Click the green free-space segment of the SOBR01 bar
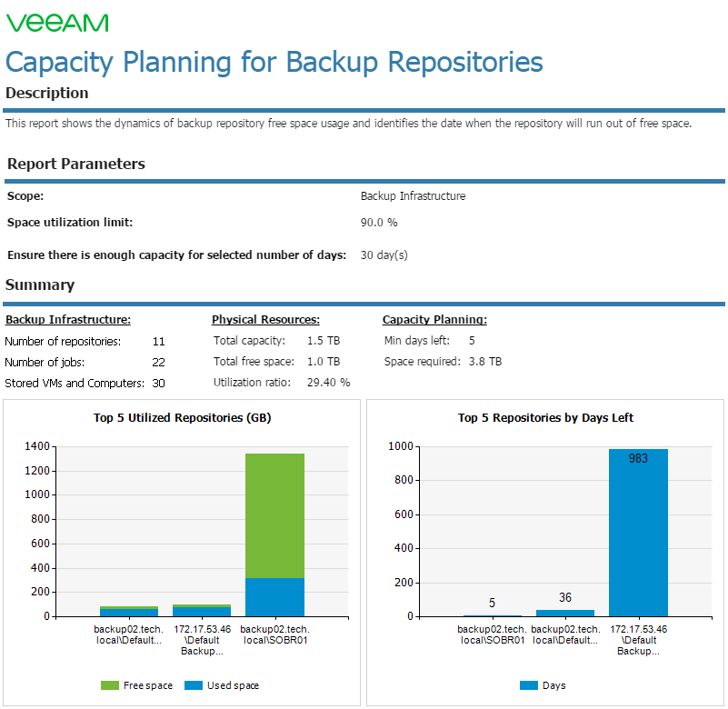728x709 pixels. (274, 515)
